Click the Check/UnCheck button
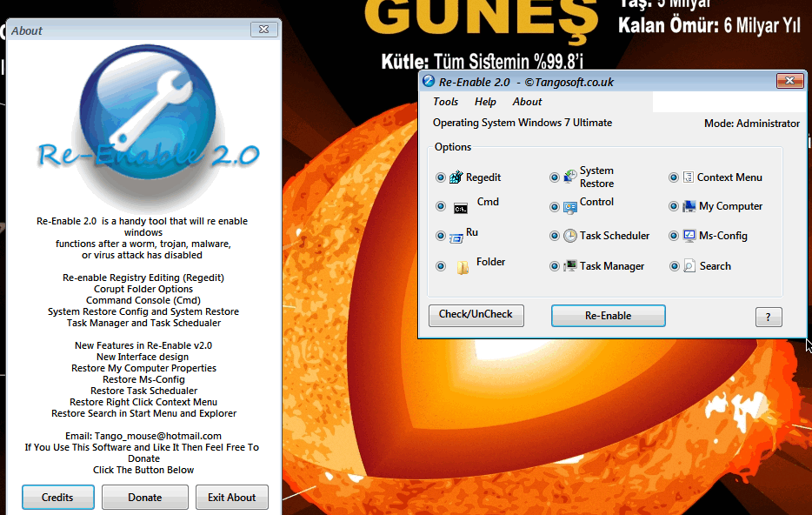 point(476,315)
